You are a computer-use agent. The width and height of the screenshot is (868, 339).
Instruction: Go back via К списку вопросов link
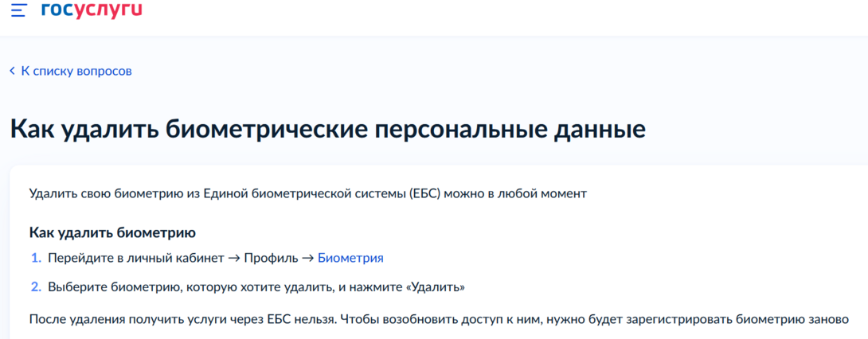(76, 71)
